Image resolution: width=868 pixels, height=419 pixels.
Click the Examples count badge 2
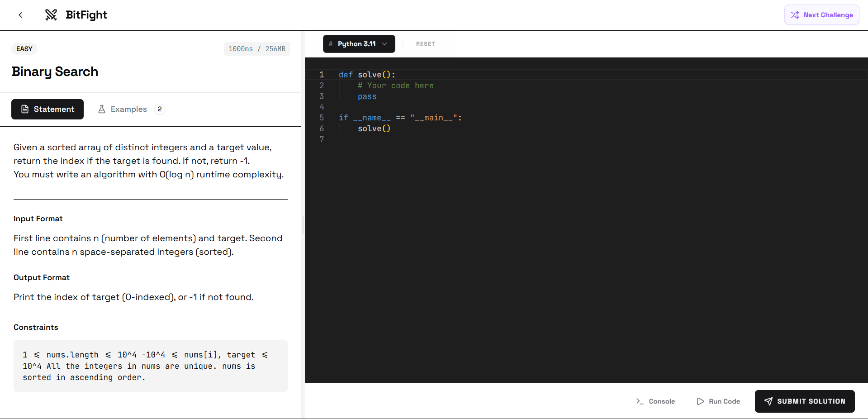point(160,110)
